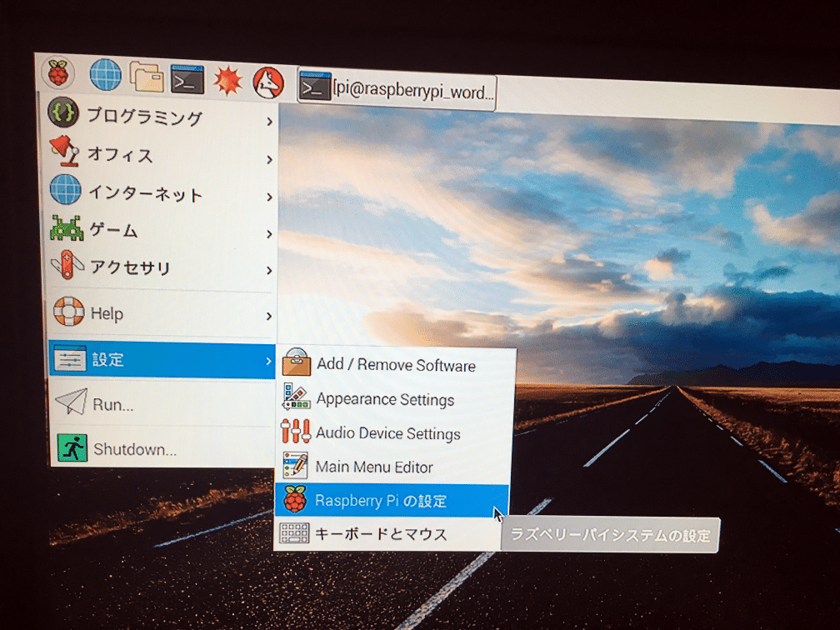
Task: Click the Raspberry Pi menu button
Action: (x=58, y=72)
